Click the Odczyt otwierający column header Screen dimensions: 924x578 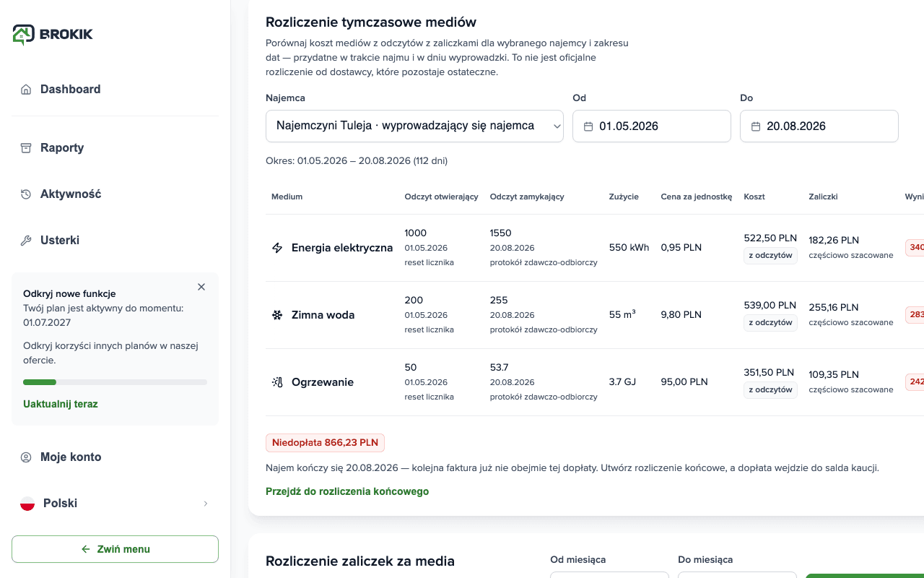click(x=442, y=197)
